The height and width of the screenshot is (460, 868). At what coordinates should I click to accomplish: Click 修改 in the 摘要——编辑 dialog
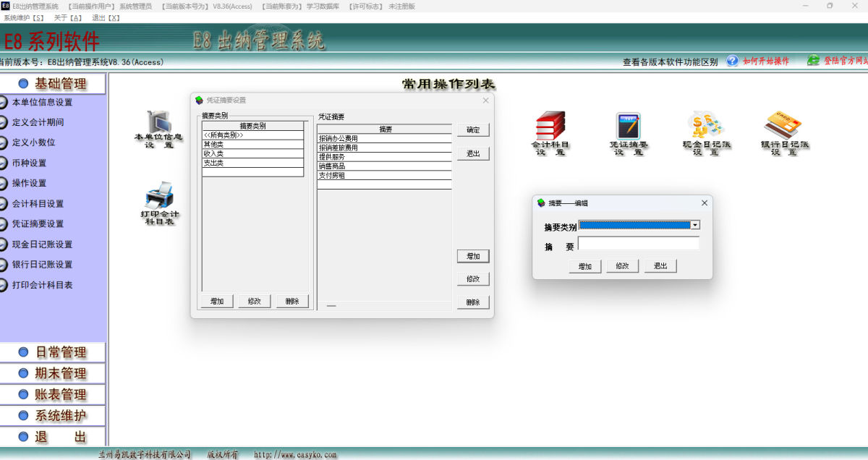[x=623, y=265]
